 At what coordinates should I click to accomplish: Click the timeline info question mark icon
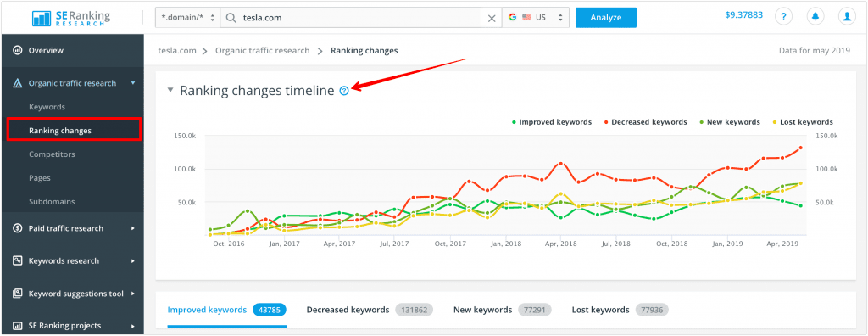tap(344, 91)
